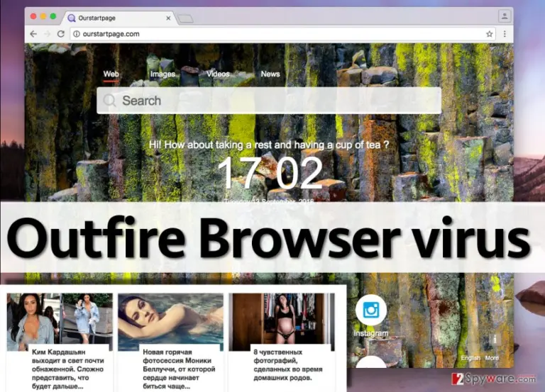
Task: Open home birth photos article thumbnail
Action: pyautogui.click(x=282, y=322)
